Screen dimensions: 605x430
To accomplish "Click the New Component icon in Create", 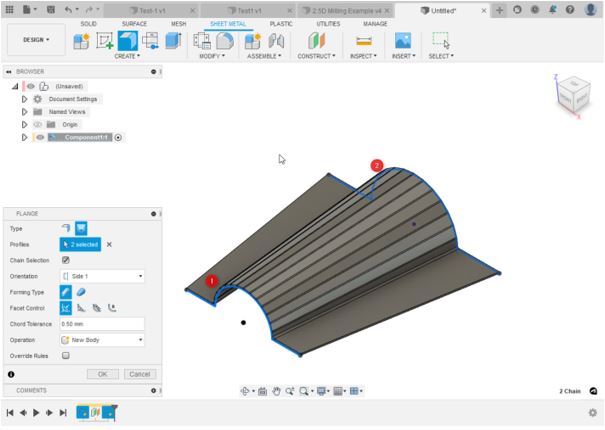I will point(81,41).
